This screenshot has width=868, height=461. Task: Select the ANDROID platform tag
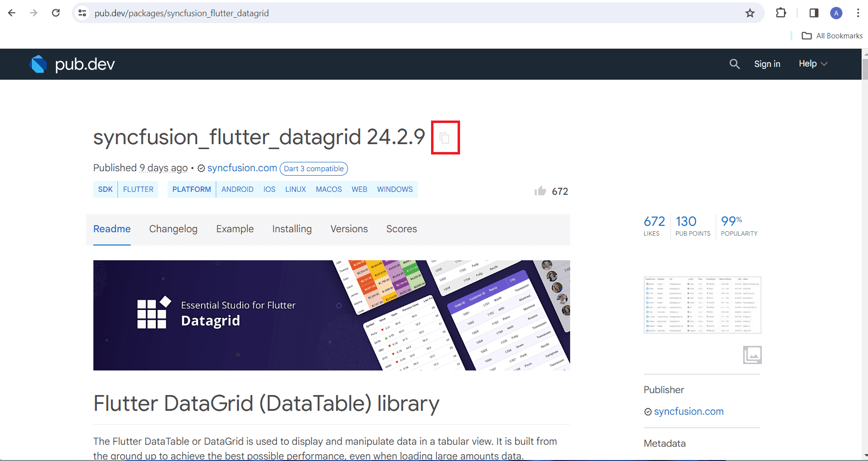237,189
